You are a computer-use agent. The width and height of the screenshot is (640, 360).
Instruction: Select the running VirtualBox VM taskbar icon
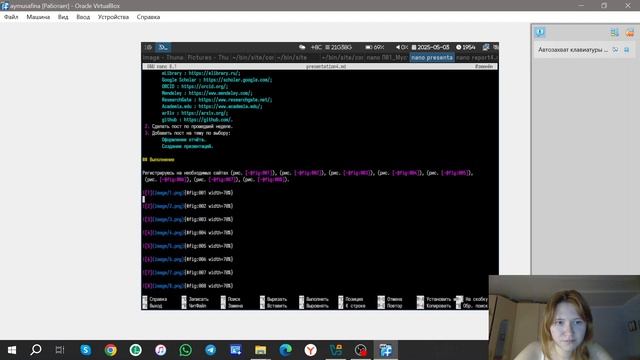click(386, 350)
